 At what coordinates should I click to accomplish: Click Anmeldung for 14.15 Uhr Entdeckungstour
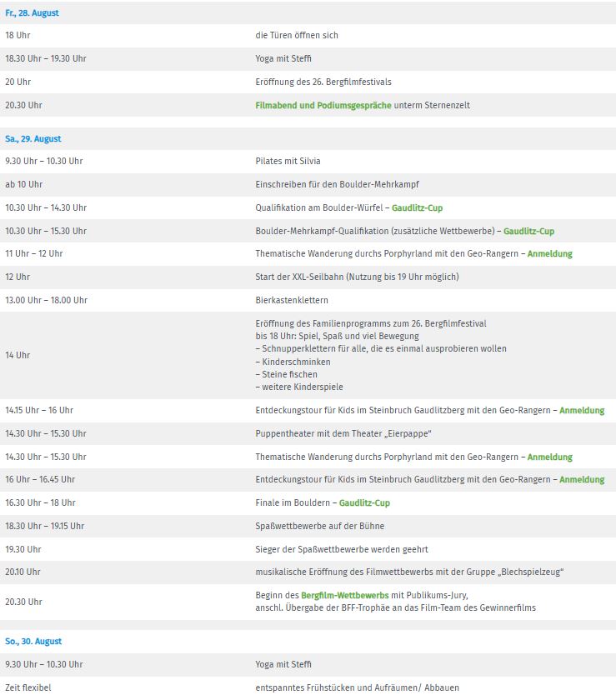click(x=582, y=410)
